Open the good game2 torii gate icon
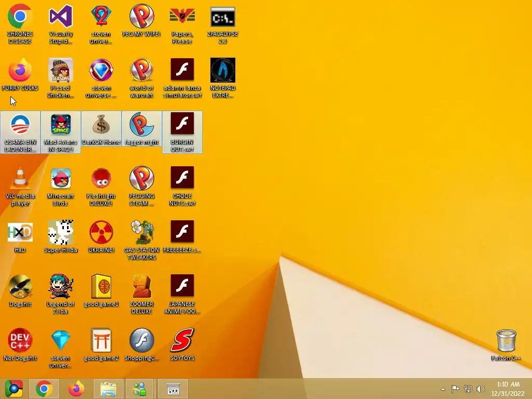The width and height of the screenshot is (532, 399). pyautogui.click(x=101, y=345)
